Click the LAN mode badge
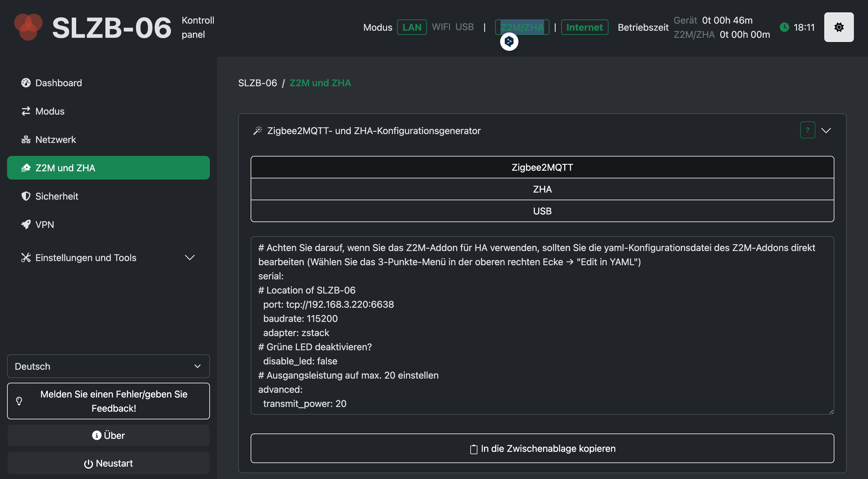 [412, 27]
